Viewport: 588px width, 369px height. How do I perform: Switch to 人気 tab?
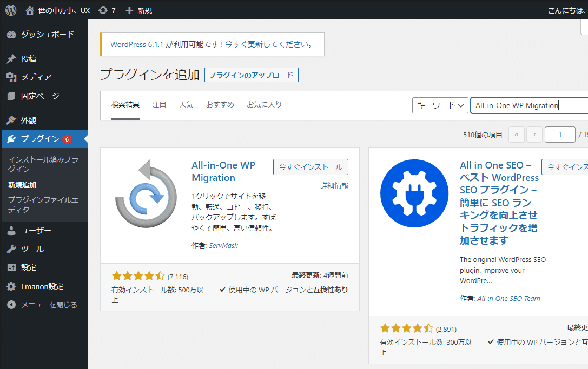tap(187, 104)
